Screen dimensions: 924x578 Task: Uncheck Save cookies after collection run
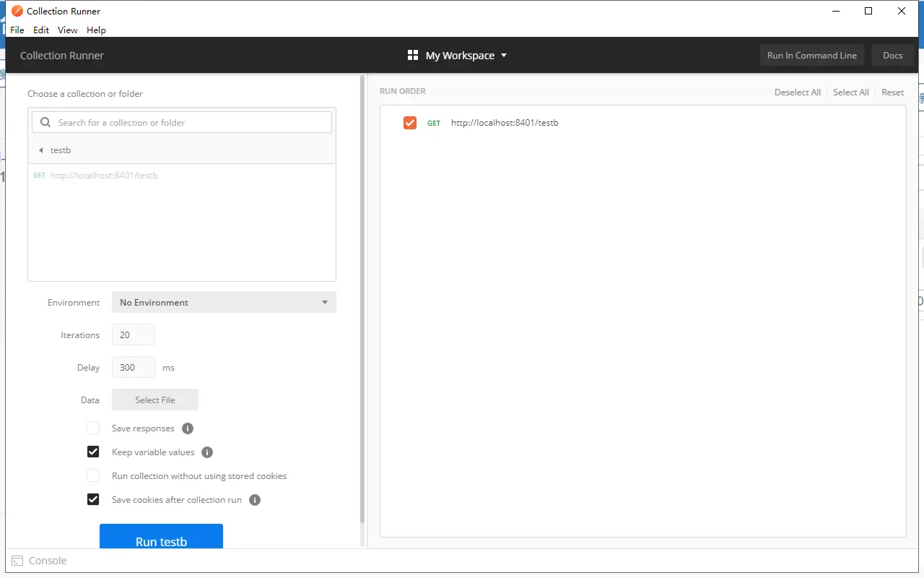93,499
